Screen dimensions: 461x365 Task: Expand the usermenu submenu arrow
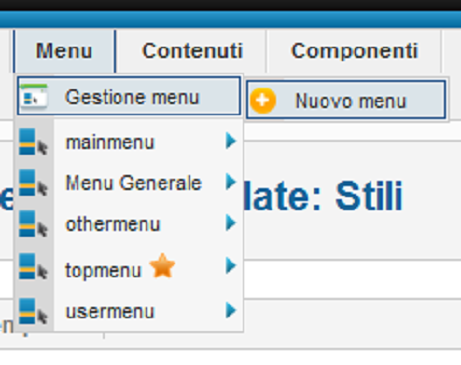[x=231, y=310]
